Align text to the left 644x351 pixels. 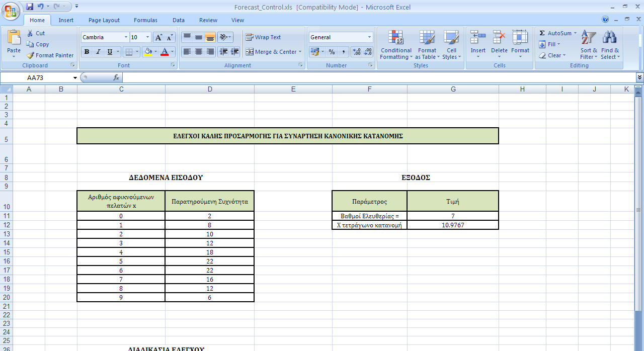[x=187, y=52]
